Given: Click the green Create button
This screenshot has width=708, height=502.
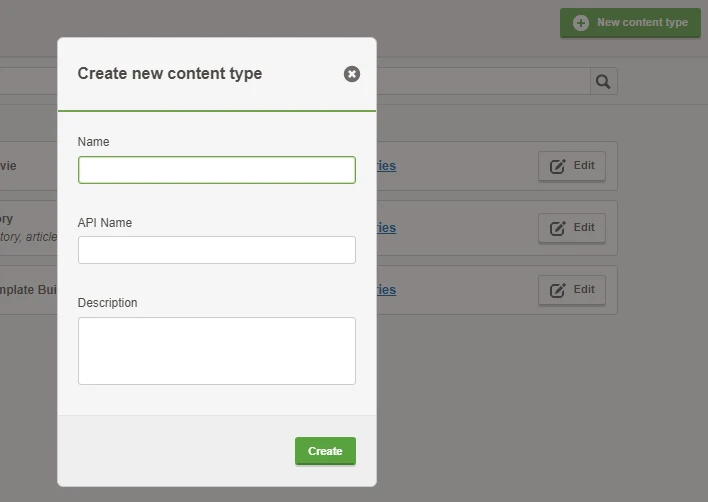Looking at the screenshot, I should click(x=325, y=451).
